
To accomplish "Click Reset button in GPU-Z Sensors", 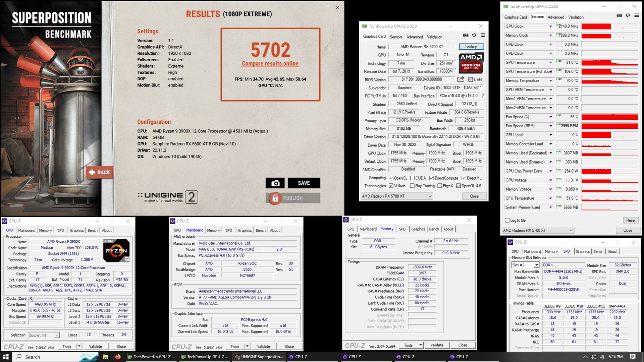I will click(x=631, y=220).
